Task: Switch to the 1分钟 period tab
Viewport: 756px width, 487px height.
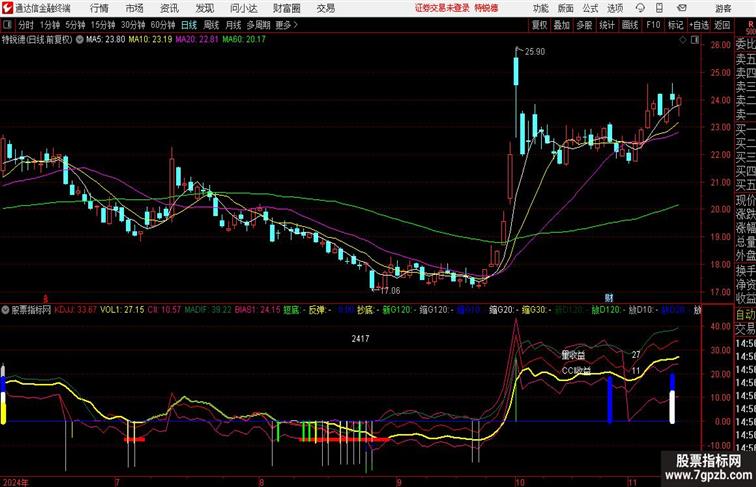Action: 50,25
